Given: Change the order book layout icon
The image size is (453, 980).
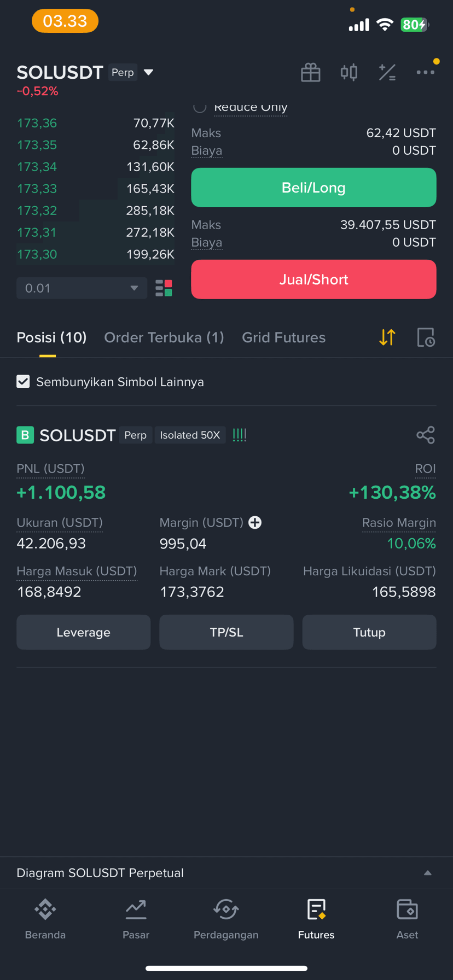Looking at the screenshot, I should [x=164, y=288].
